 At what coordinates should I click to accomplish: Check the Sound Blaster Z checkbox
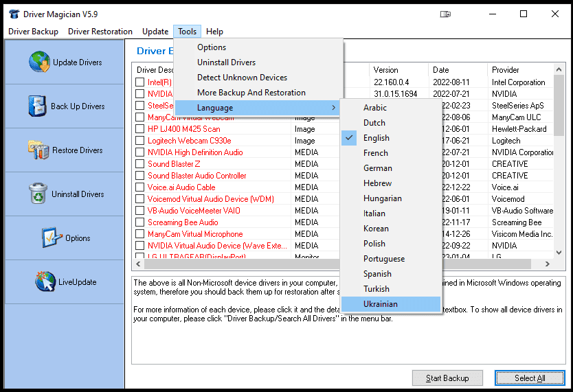click(139, 164)
